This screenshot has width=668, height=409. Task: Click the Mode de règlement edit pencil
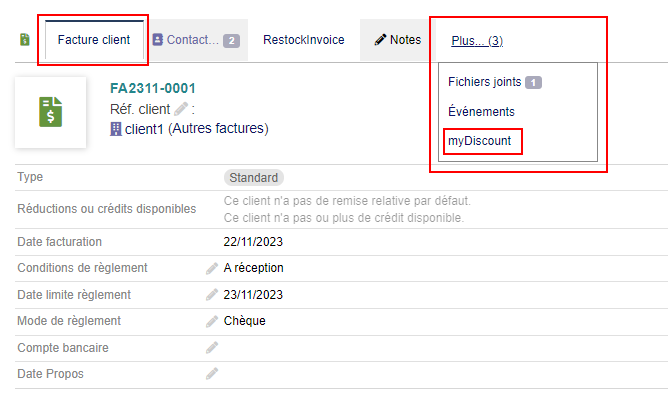click(212, 321)
